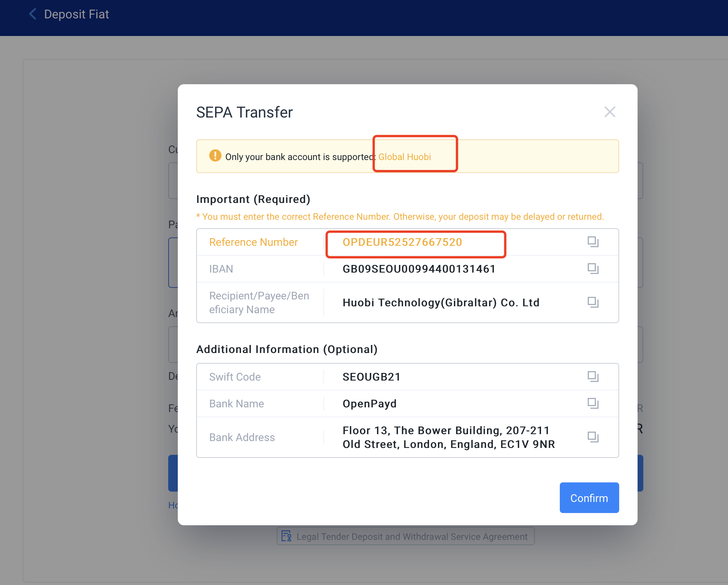
Task: Select reference number OPDEUR52527667520
Action: pos(402,242)
